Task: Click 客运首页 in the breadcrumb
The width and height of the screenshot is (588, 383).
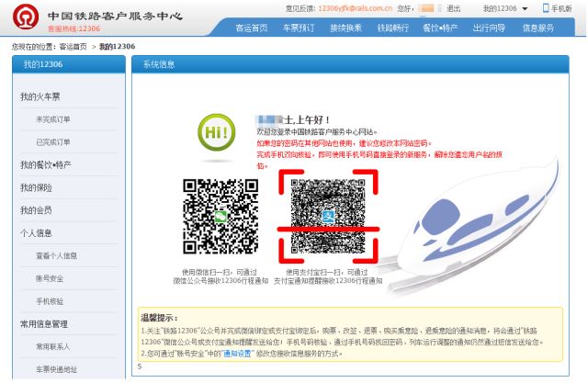Action: pyautogui.click(x=73, y=47)
